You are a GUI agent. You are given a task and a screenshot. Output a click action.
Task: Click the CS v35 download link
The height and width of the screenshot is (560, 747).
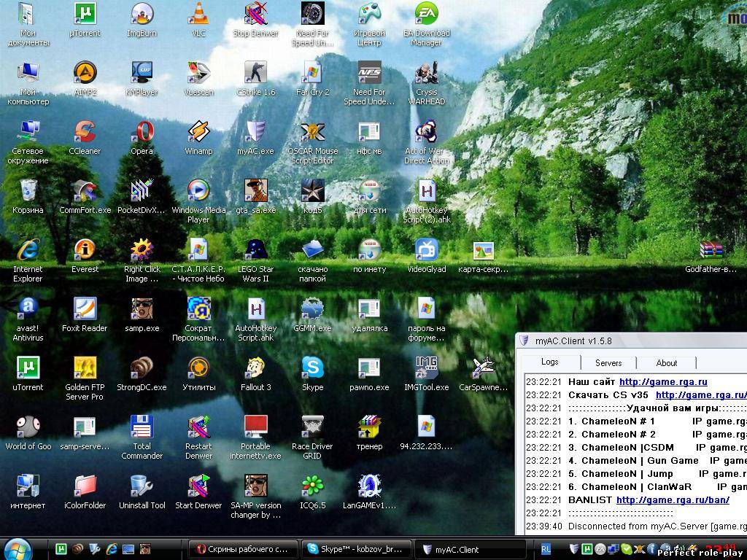tap(701, 395)
